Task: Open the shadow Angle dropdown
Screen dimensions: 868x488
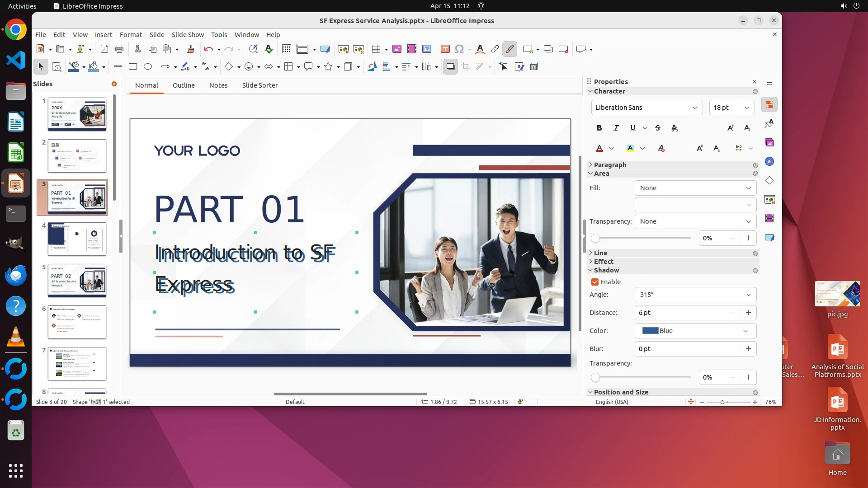Action: pos(695,295)
